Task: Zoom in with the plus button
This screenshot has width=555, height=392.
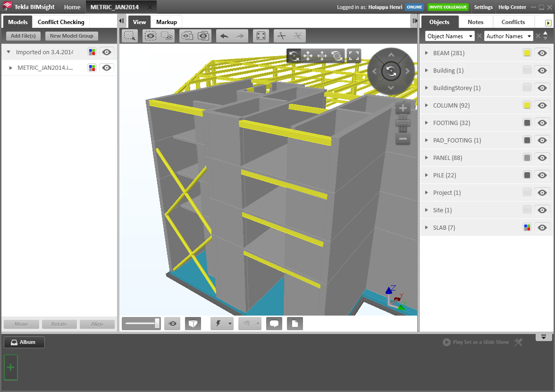Action: 403,108
